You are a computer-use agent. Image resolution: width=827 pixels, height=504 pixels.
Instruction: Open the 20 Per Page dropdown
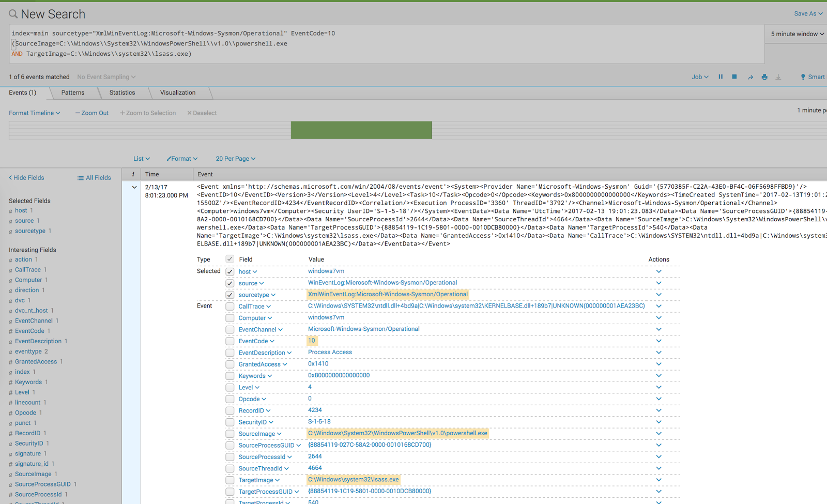(235, 158)
